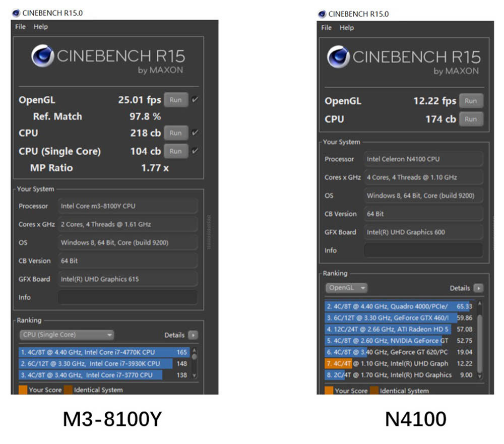Click the Cinebench app icon in the N4100 title bar
Screen dimensions: 504x444
pos(322,14)
